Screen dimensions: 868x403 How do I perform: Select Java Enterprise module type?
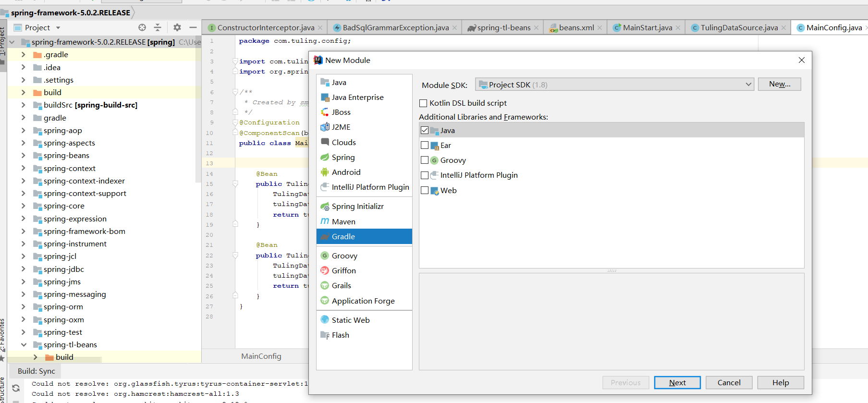click(x=364, y=97)
